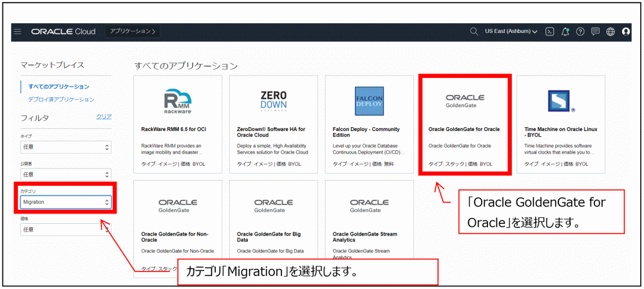Open the chat support icon

pyautogui.click(x=595, y=32)
